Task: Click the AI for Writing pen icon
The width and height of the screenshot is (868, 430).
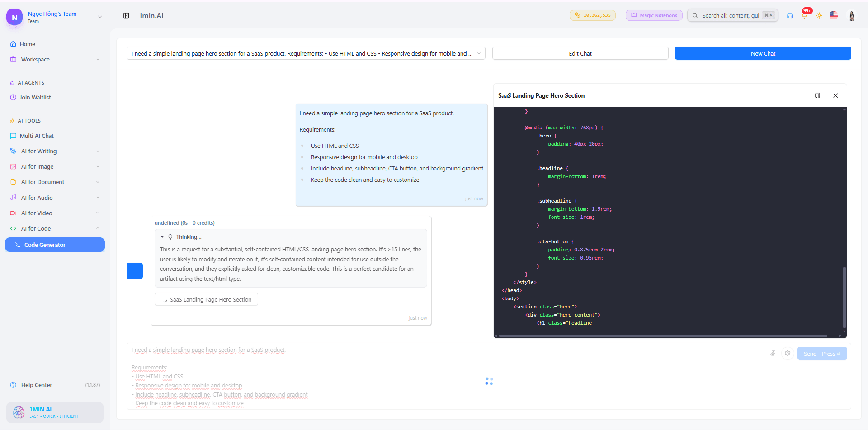Action: [x=13, y=151]
